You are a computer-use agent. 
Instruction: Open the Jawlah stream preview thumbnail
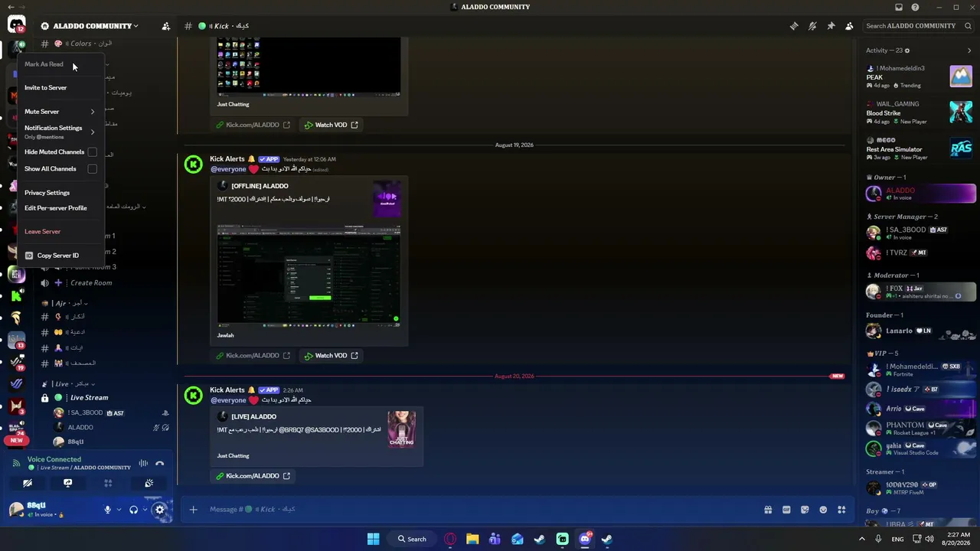click(x=309, y=275)
